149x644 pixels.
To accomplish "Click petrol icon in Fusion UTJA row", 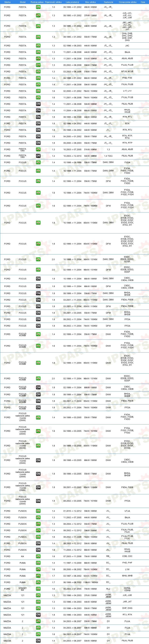I will coord(38,511).
